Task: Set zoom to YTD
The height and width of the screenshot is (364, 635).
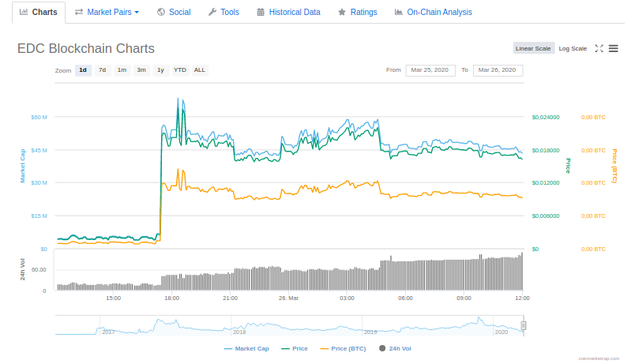Action: point(180,70)
